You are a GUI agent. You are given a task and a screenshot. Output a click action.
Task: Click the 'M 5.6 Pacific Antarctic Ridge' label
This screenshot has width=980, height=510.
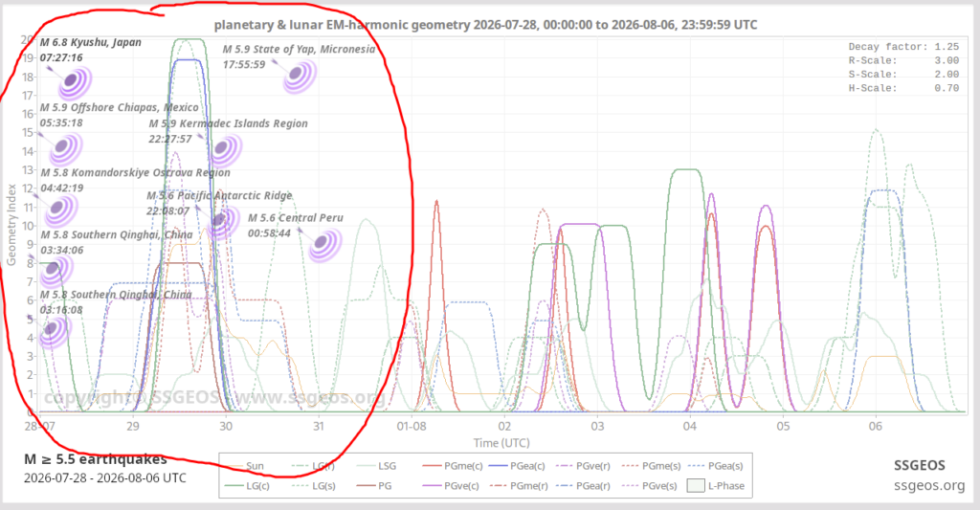(x=219, y=195)
